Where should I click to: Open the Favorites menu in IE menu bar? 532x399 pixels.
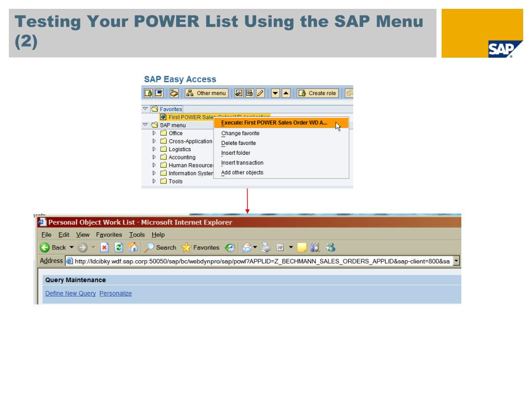pos(109,234)
